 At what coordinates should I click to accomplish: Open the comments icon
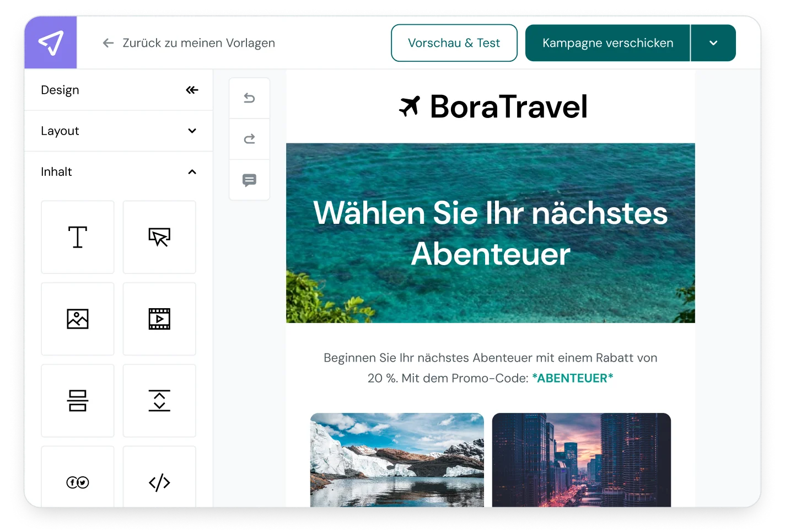tap(249, 180)
